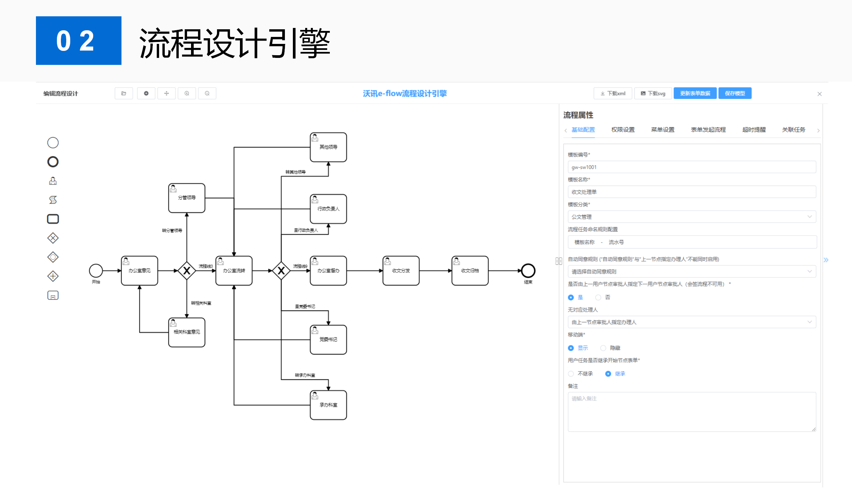The height and width of the screenshot is (504, 852).
Task: Switch to 超时提醒 tab
Action: click(x=754, y=130)
